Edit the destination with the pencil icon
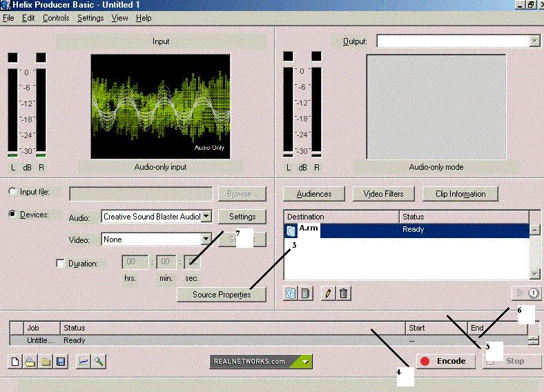 (x=328, y=293)
